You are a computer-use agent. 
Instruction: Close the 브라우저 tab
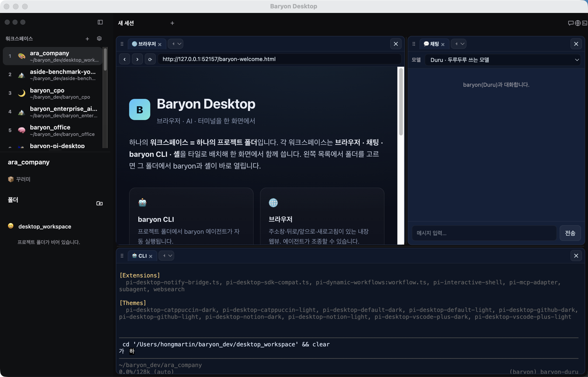click(160, 45)
